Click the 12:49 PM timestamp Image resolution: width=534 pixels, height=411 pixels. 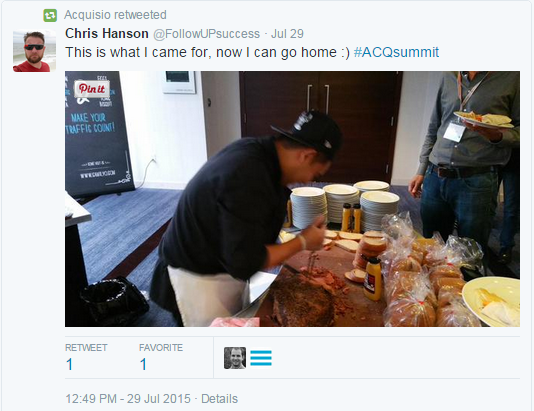[x=128, y=399]
